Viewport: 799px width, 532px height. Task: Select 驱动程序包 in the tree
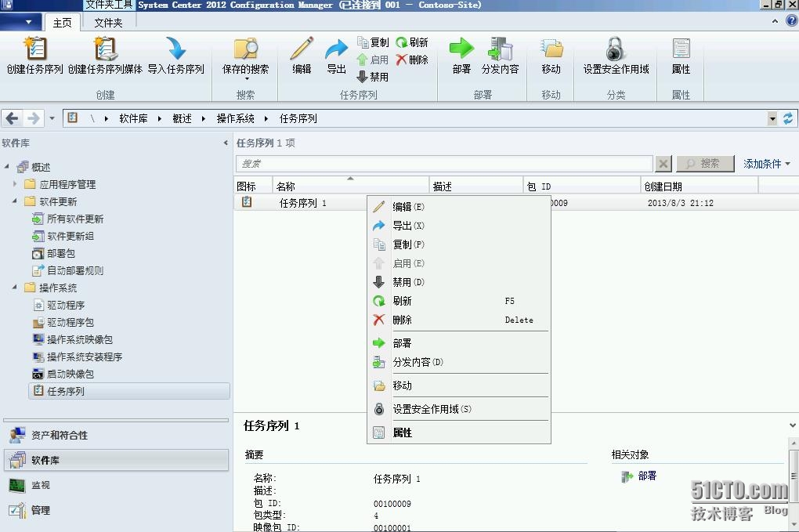point(70,323)
